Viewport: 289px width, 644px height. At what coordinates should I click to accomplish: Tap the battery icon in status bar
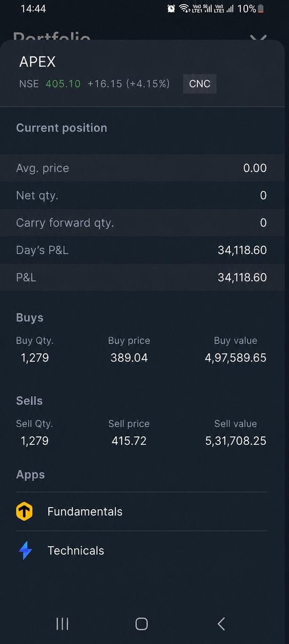click(x=261, y=9)
